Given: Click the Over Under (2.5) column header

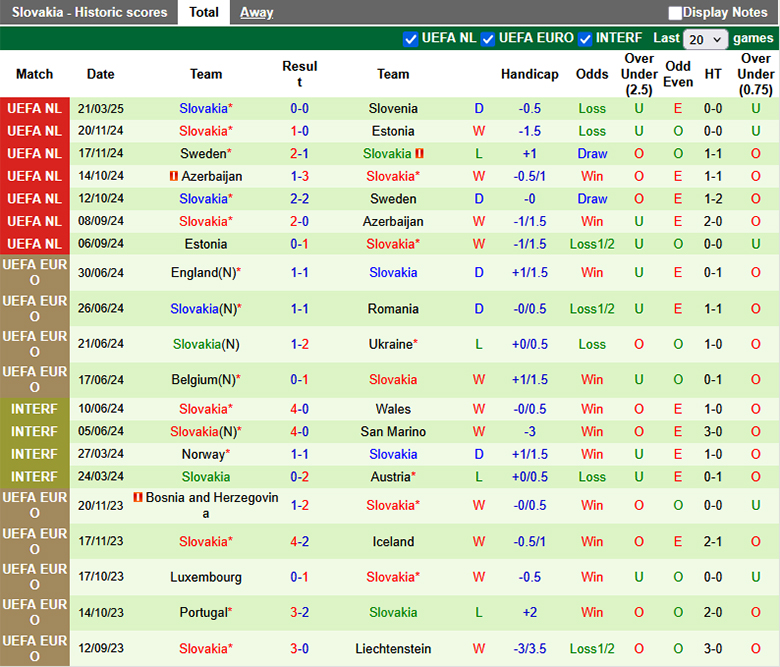Looking at the screenshot, I should (x=639, y=74).
